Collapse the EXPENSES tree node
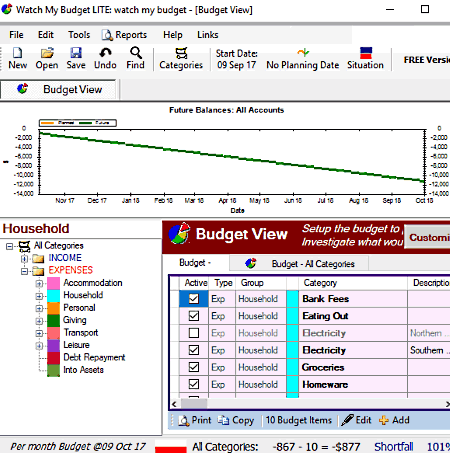Screen dimensions: 450x453 click(24, 271)
